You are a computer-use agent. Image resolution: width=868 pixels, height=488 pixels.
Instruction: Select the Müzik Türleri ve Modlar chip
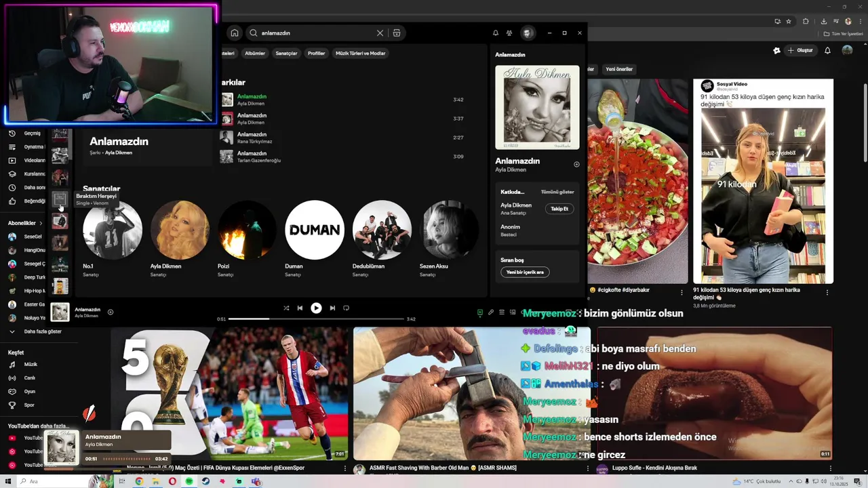tap(360, 53)
